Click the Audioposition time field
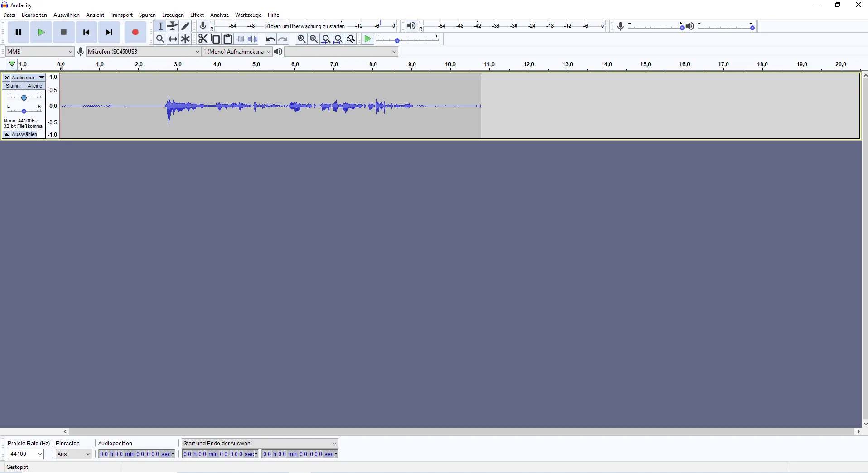The height and width of the screenshot is (473, 868). click(x=136, y=454)
